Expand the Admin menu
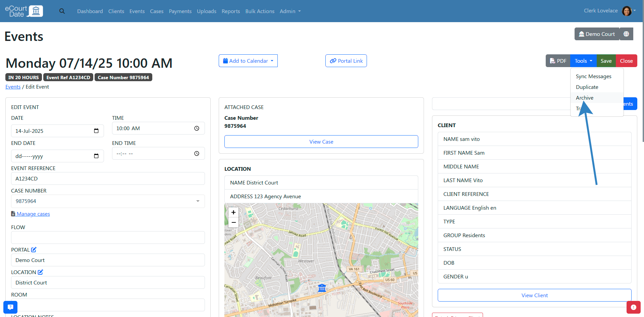The height and width of the screenshot is (317, 644). pyautogui.click(x=290, y=11)
